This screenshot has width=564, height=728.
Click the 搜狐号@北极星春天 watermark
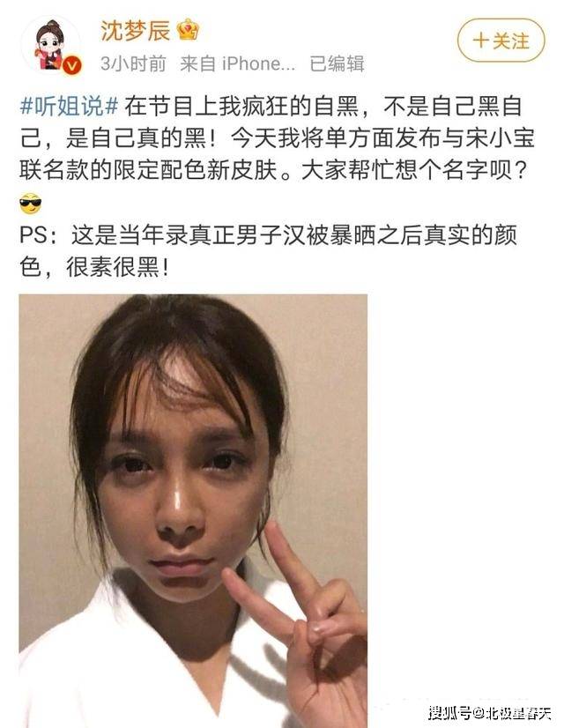click(490, 713)
